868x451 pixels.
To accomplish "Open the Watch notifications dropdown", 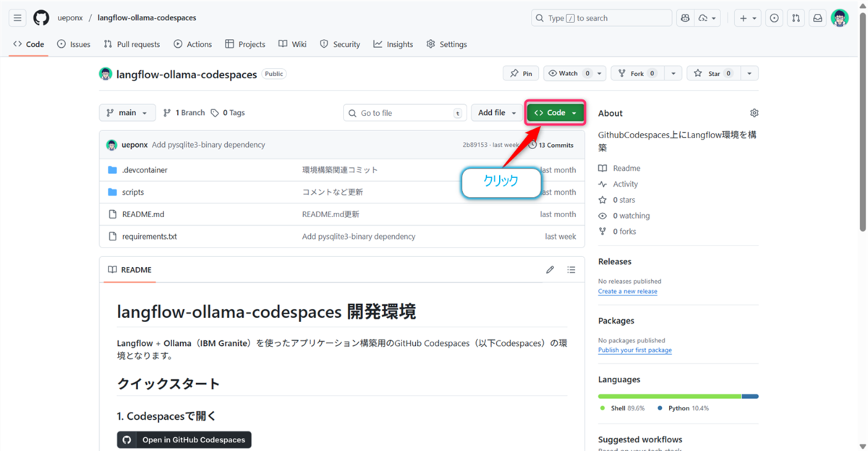I will coord(576,74).
